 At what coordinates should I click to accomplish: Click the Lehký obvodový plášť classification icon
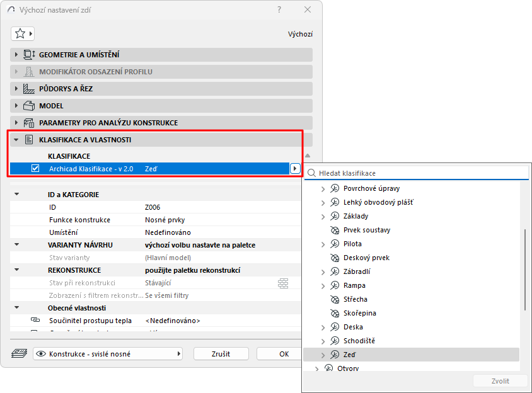click(335, 202)
